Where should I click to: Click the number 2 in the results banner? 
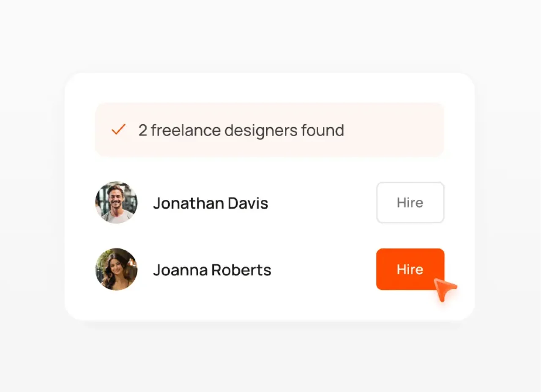[x=143, y=131]
